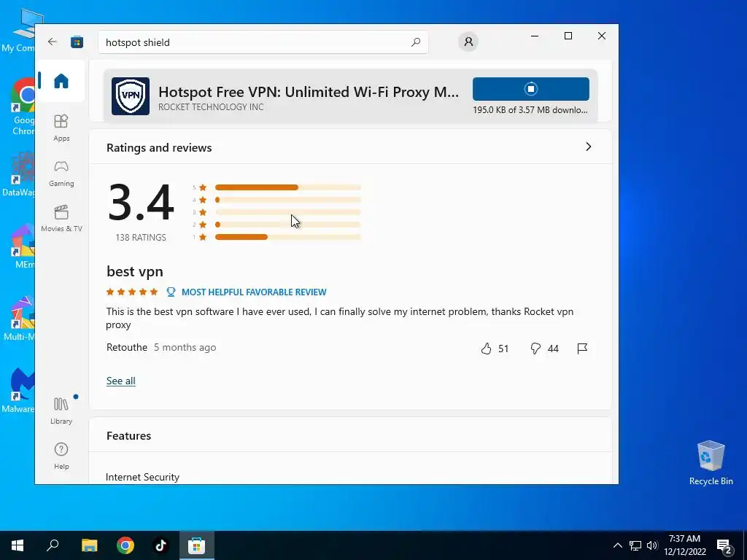747x560 pixels.
Task: Select Multi-MEmu desktop shortcut
Action: coord(19,318)
